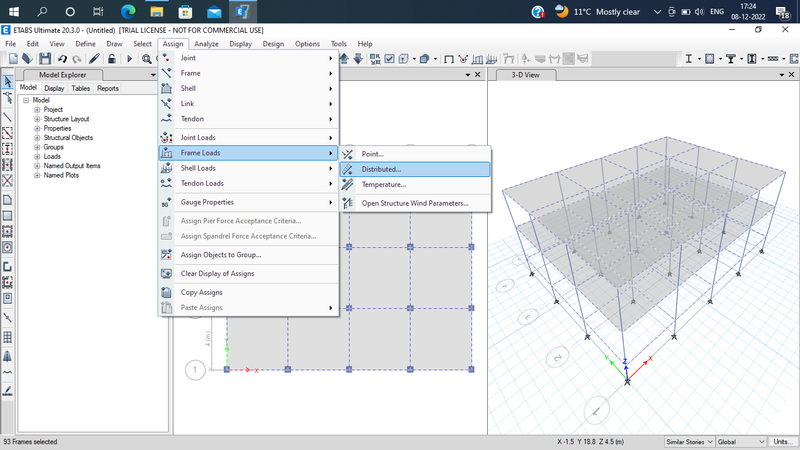Click the Run Analysis play icon

coord(129,59)
